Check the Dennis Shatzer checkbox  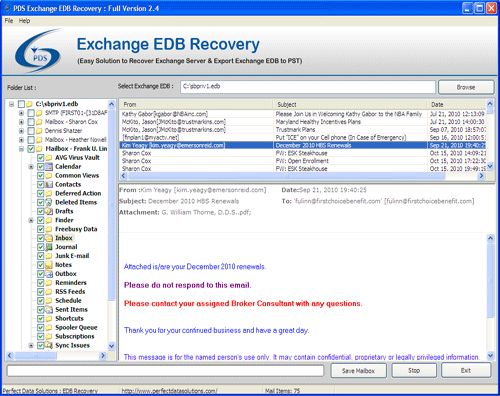point(31,131)
